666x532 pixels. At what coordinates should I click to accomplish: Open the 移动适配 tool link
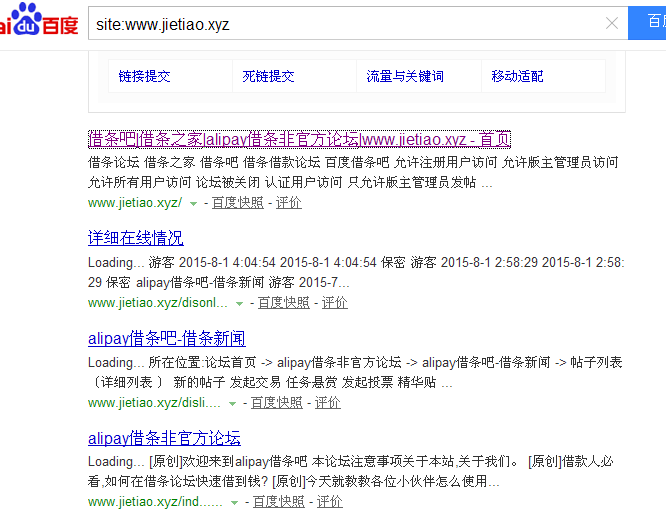tap(517, 76)
